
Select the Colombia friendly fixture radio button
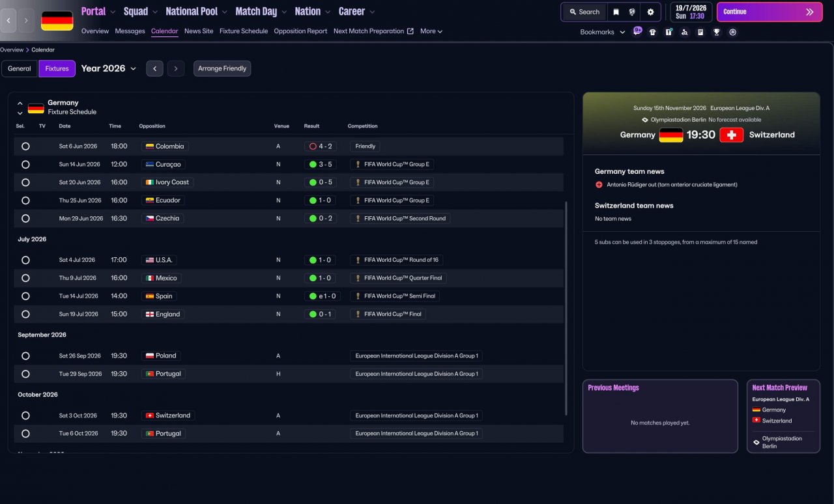pyautogui.click(x=25, y=147)
